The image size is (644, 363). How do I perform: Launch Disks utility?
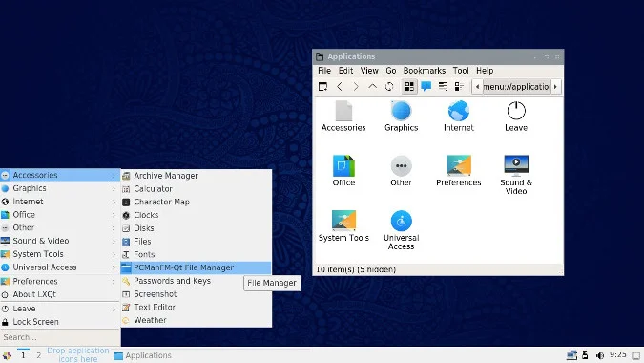click(x=196, y=228)
